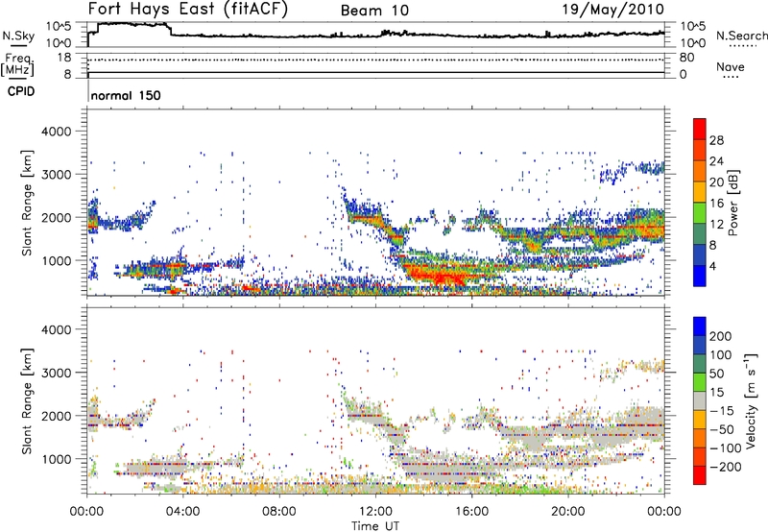768x532 pixels.
Task: Click the red bottom segment of Velocity colorbar
Action: (x=700, y=475)
